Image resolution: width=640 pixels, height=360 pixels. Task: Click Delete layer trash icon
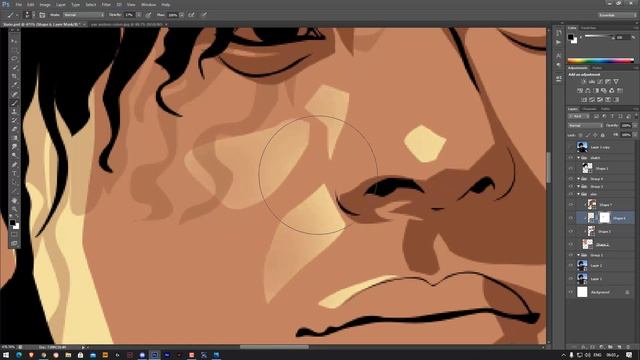point(628,347)
